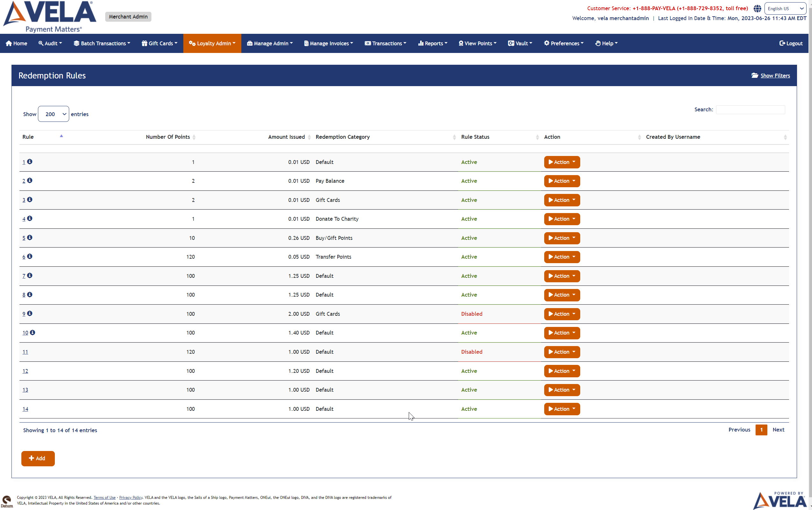The width and height of the screenshot is (812, 510).
Task: Open the Vault menu
Action: (x=520, y=43)
